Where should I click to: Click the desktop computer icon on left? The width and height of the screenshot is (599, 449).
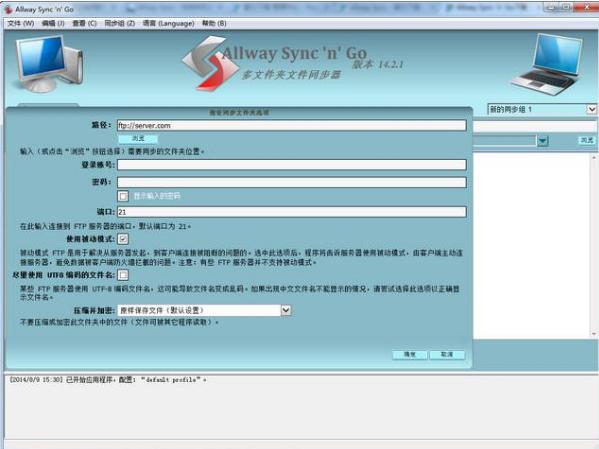tap(48, 63)
